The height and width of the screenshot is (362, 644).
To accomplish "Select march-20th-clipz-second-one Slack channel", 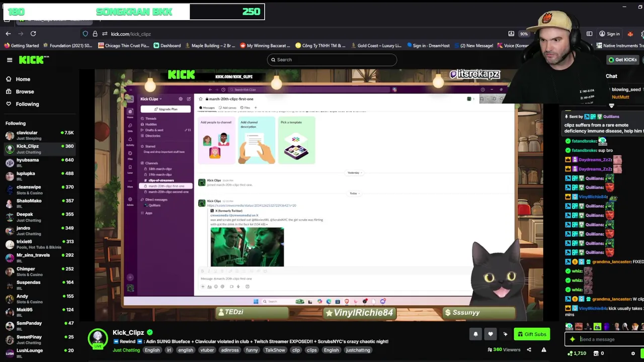I will coord(168,192).
